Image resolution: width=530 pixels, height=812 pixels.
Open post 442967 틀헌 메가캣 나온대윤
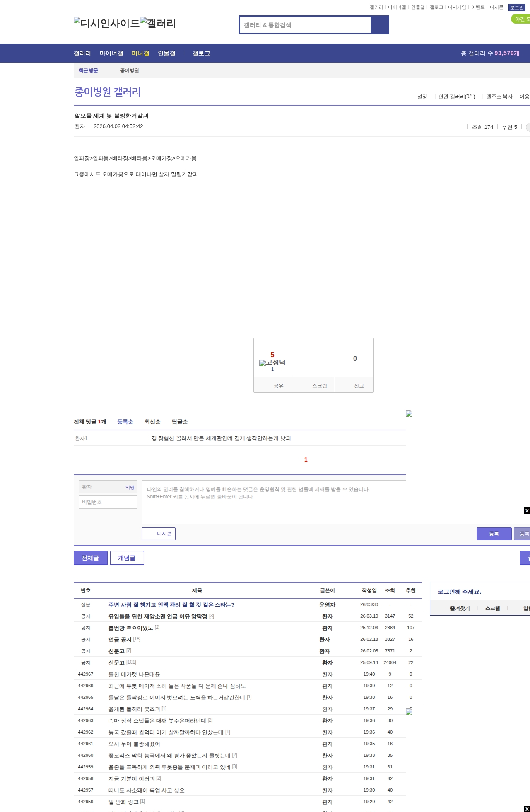tap(134, 674)
